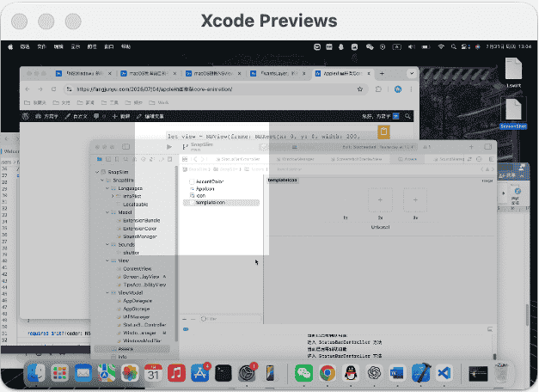539x392 pixels.
Task: Go back in Chrome browser
Action: tap(28, 89)
